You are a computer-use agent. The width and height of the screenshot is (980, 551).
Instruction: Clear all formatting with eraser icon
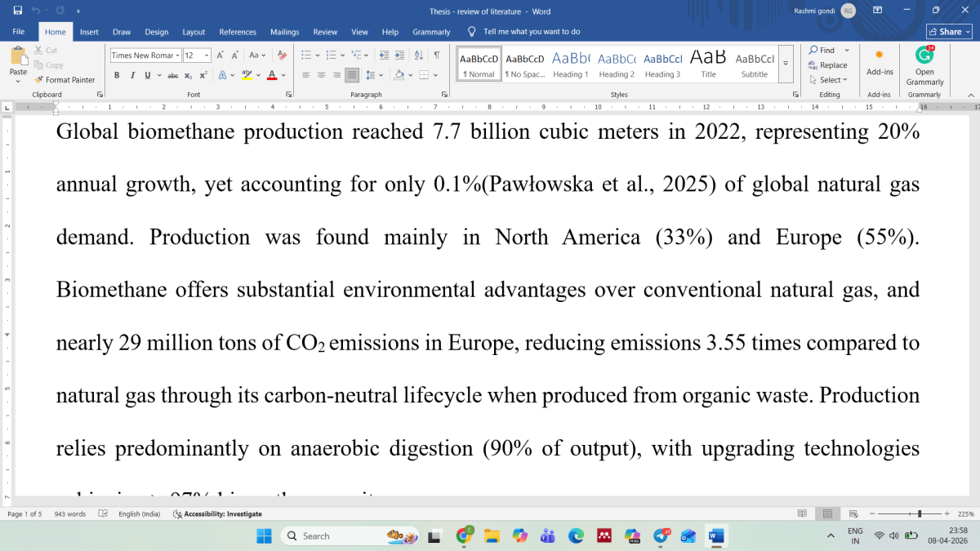pyautogui.click(x=282, y=55)
